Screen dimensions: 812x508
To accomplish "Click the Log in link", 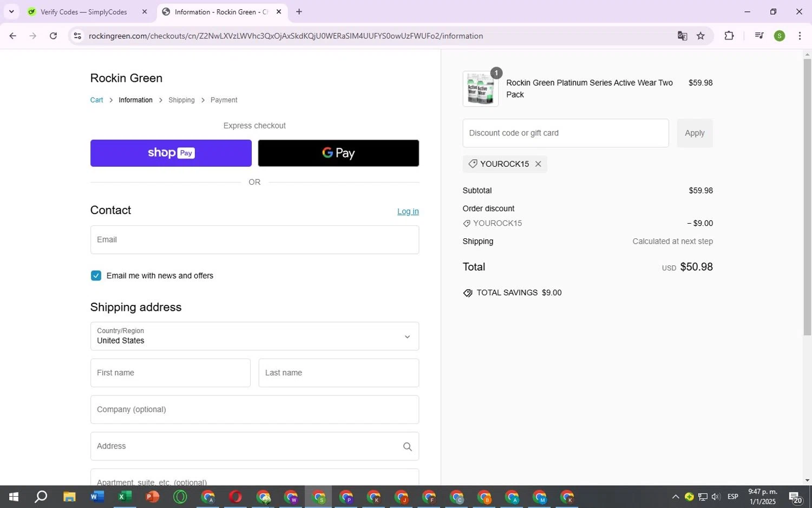I will [x=408, y=211].
